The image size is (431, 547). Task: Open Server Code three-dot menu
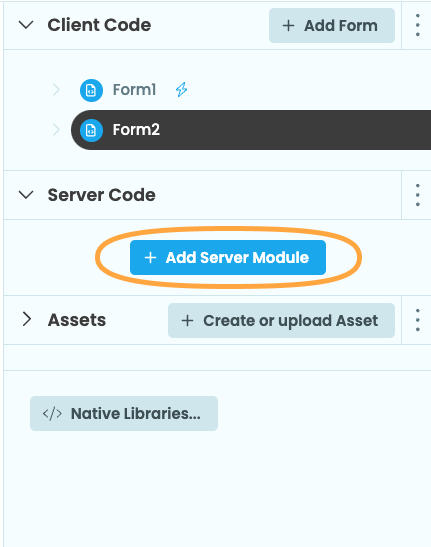pyautogui.click(x=417, y=195)
